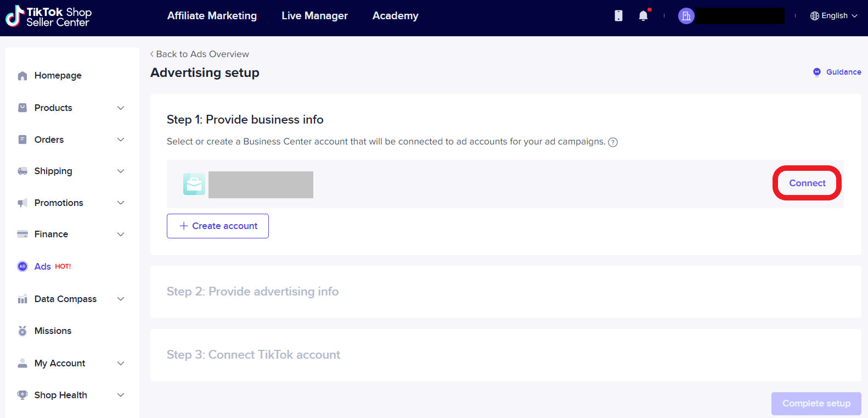Click the Create account button
This screenshot has height=418, width=868.
(x=218, y=226)
